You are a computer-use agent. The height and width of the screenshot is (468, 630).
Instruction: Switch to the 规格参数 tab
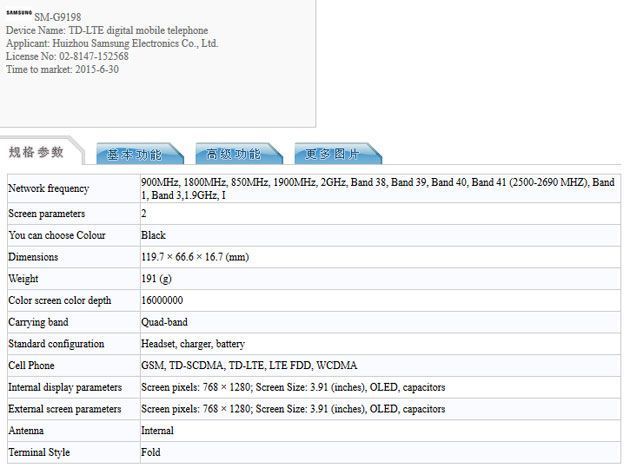pos(37,152)
